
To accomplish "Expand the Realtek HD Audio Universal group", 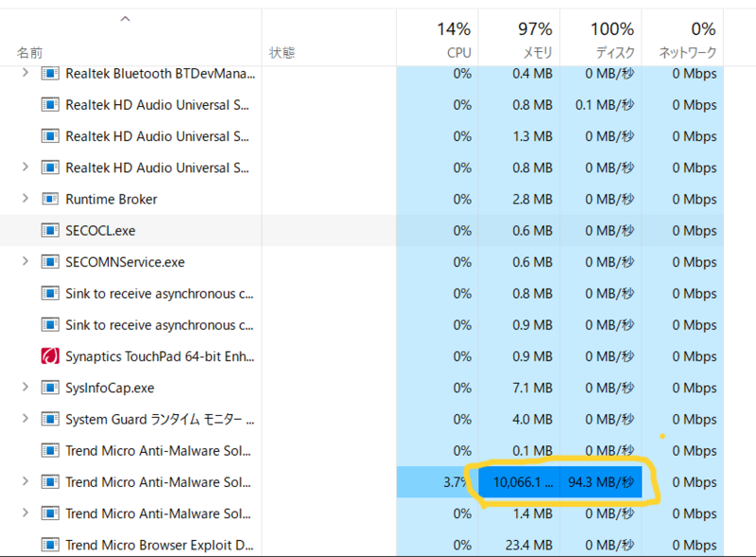I will (x=26, y=167).
